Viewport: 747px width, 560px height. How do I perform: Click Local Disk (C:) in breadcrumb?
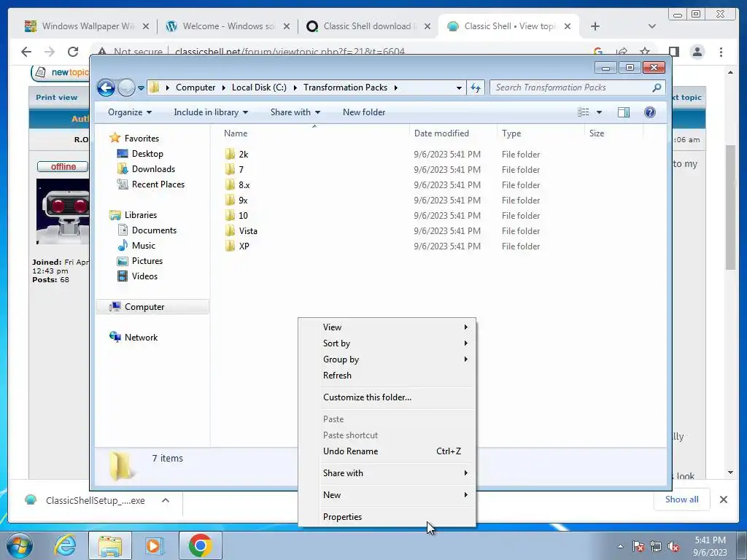point(259,87)
